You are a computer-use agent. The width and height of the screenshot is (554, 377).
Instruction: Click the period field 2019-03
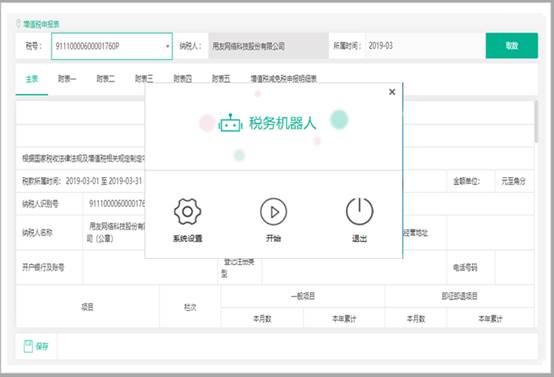(x=424, y=46)
